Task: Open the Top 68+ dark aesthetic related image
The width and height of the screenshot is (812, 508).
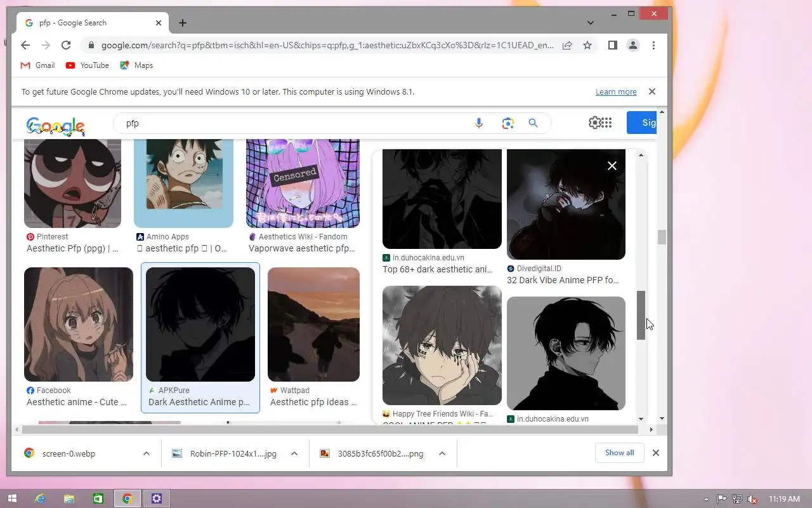Action: point(442,199)
